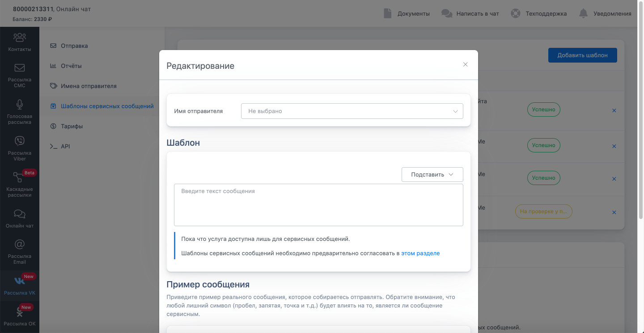Click the Уведомления bell icon

coord(583,13)
